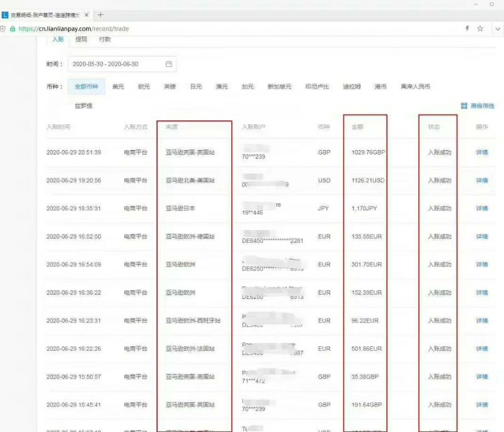Click amount 1126.21USD
This screenshot has height=432, width=504.
pos(368,180)
